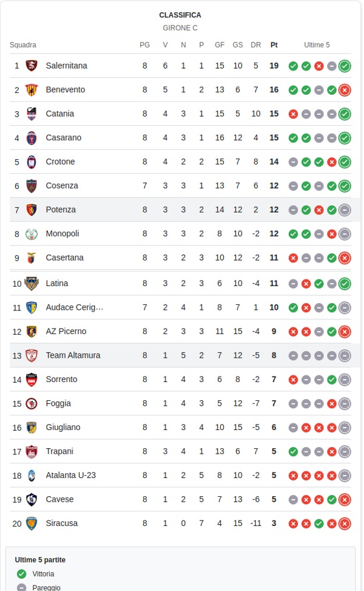The height and width of the screenshot is (591, 364).
Task: Click Potenza's latest match draw indicator
Action: tap(345, 210)
